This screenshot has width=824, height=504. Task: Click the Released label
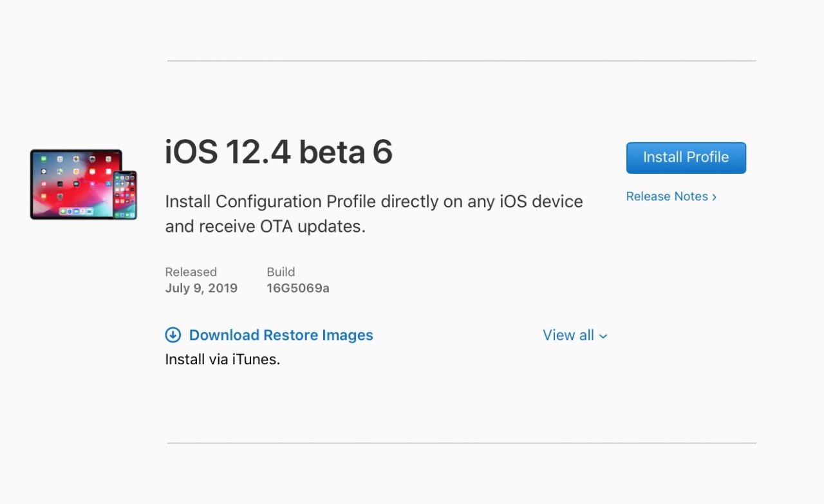point(191,272)
